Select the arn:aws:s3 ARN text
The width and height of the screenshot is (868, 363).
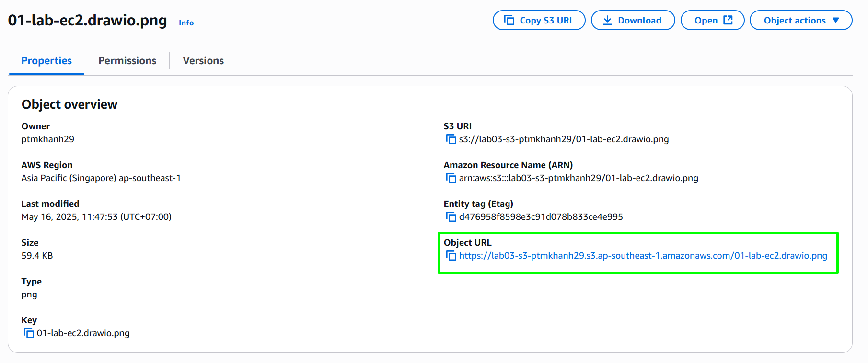(x=579, y=178)
